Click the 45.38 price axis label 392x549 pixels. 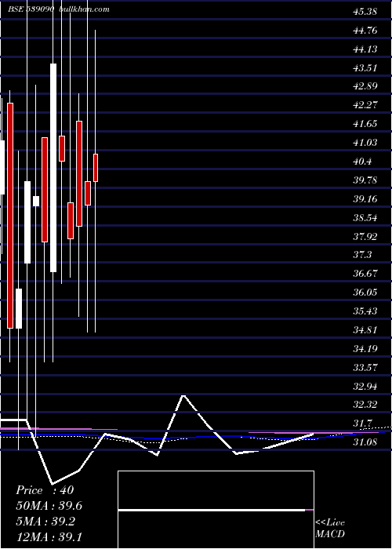click(365, 12)
